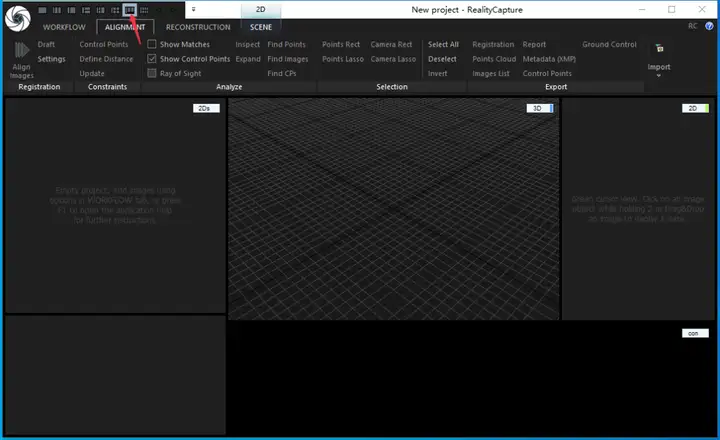
Task: Switch to the WORKFLOW tab
Action: [64, 27]
